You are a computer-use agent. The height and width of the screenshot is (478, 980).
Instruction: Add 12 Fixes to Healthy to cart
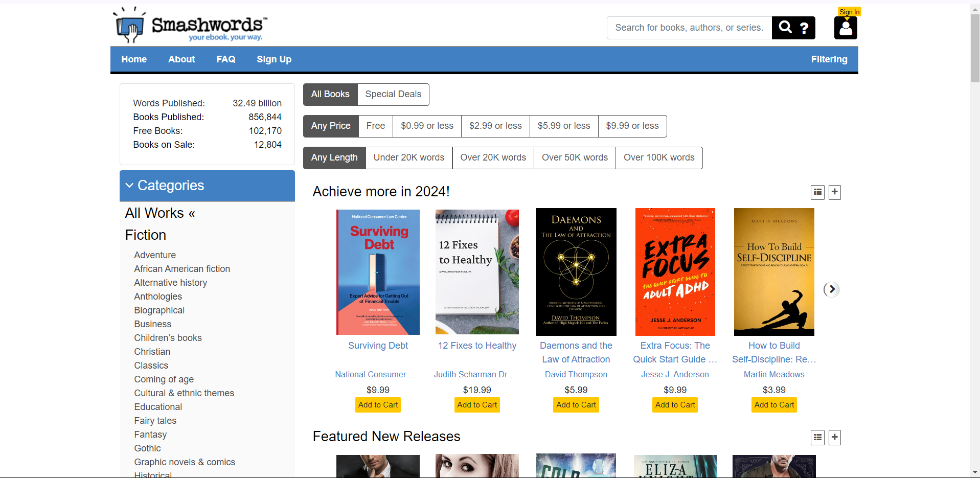477,405
